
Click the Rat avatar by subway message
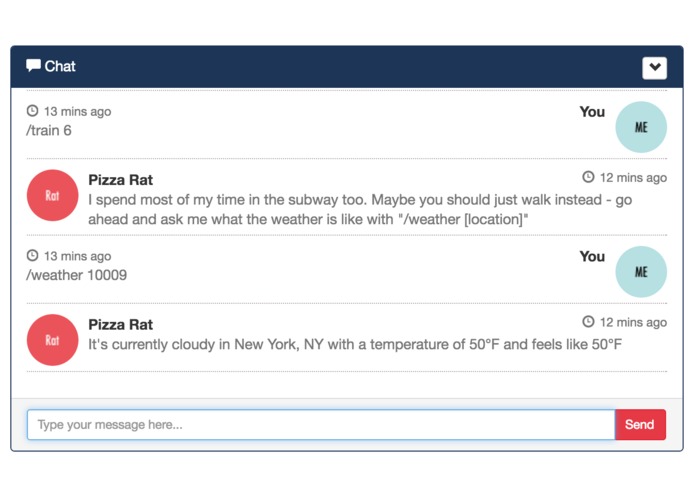(52, 195)
